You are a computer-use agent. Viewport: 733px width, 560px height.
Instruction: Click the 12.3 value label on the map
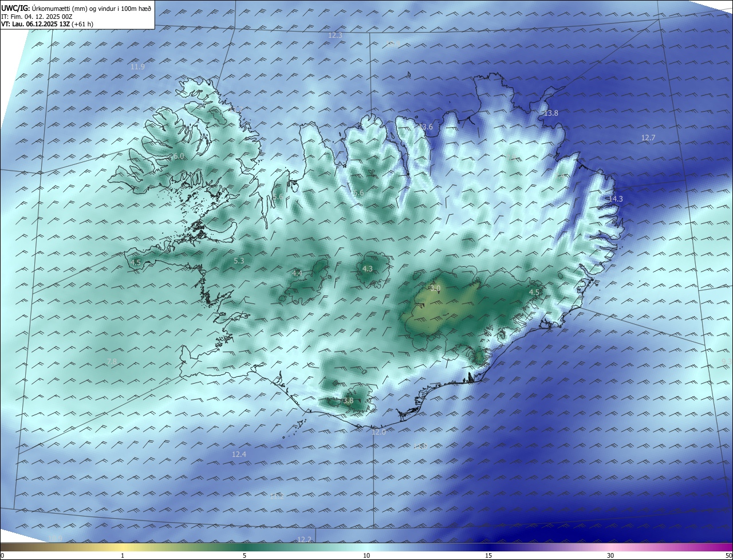(335, 36)
